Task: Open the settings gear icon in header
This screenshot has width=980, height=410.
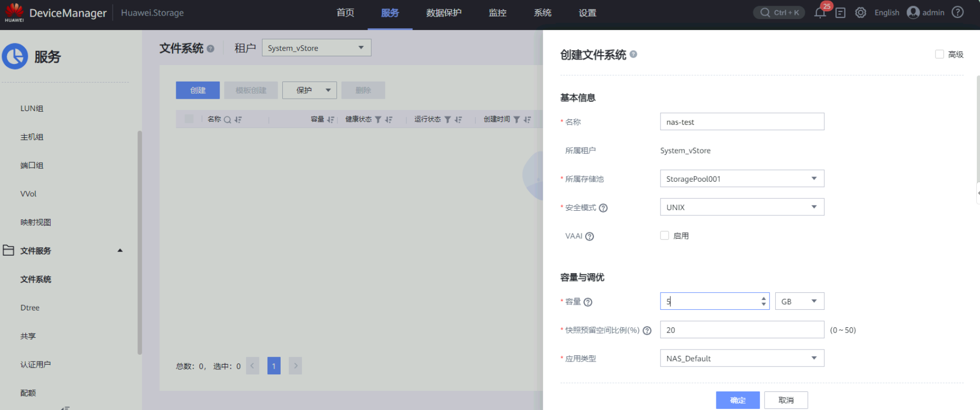Action: click(x=861, y=13)
